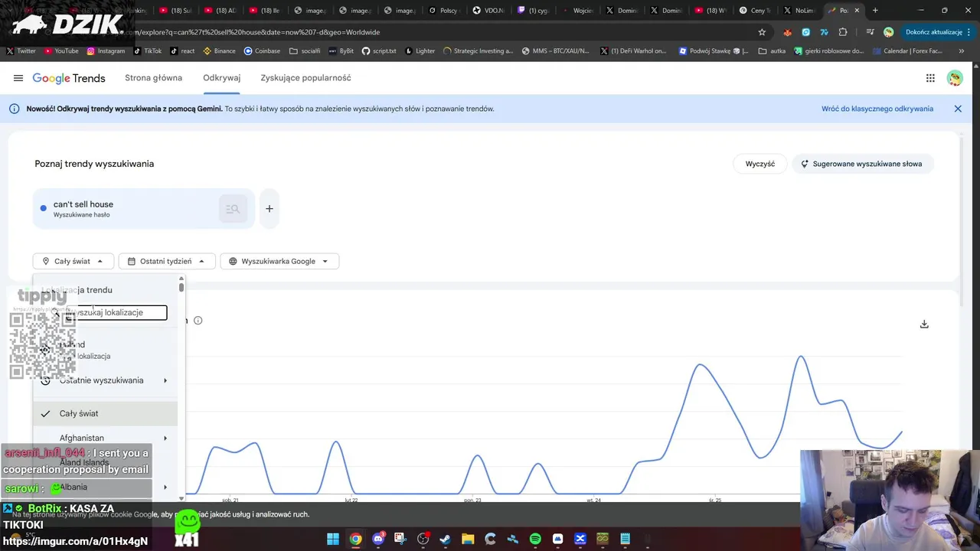Open the Twitter bookmark
This screenshot has width=980, height=551.
click(21, 51)
